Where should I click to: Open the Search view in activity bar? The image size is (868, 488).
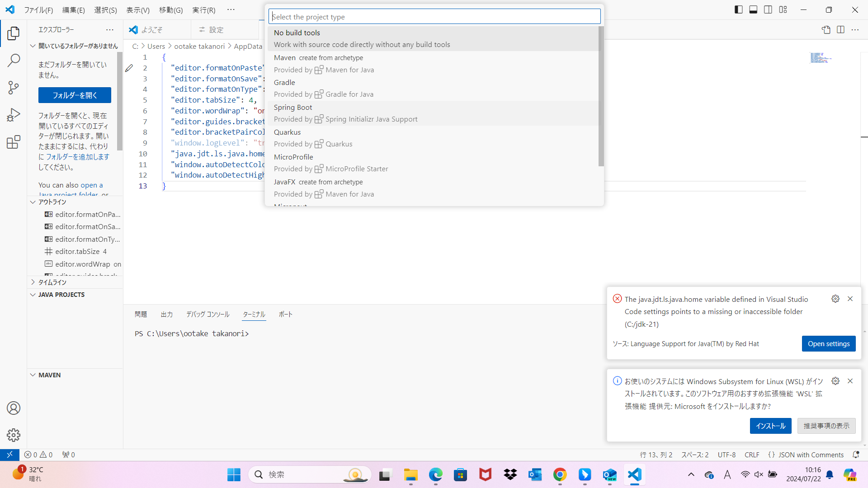point(14,60)
